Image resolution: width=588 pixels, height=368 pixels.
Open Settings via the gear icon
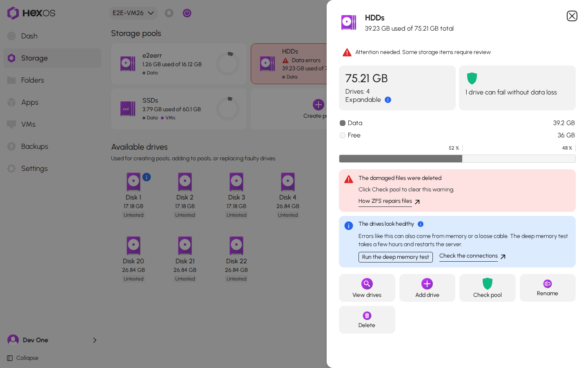(11, 168)
